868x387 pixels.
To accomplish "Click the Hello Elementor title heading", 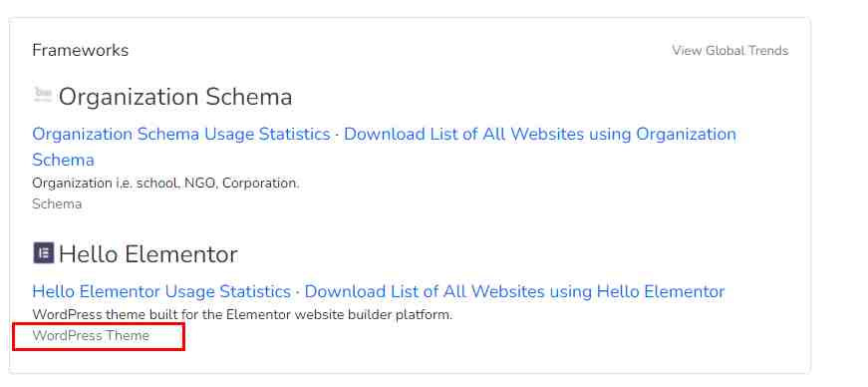I will 148,255.
